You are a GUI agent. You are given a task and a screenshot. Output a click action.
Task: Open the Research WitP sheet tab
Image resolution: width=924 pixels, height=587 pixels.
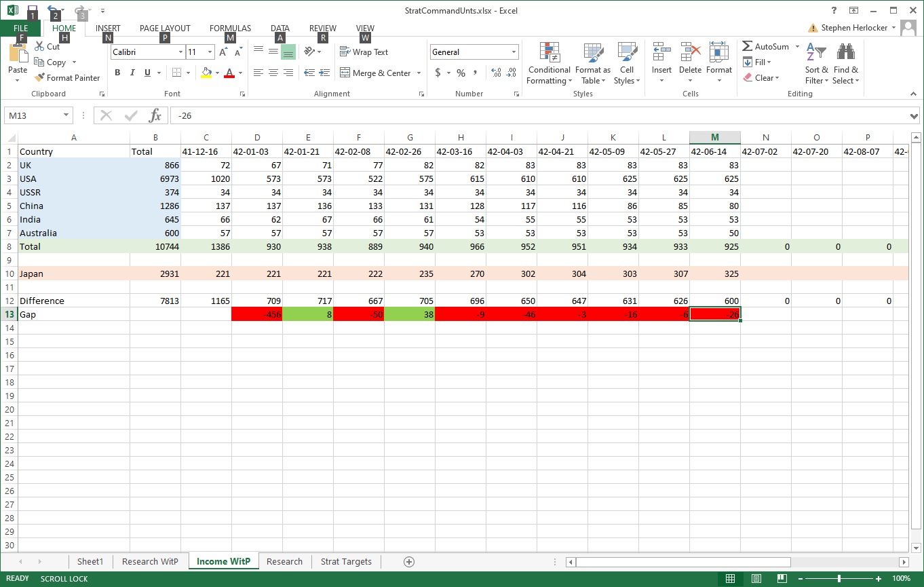tap(150, 561)
